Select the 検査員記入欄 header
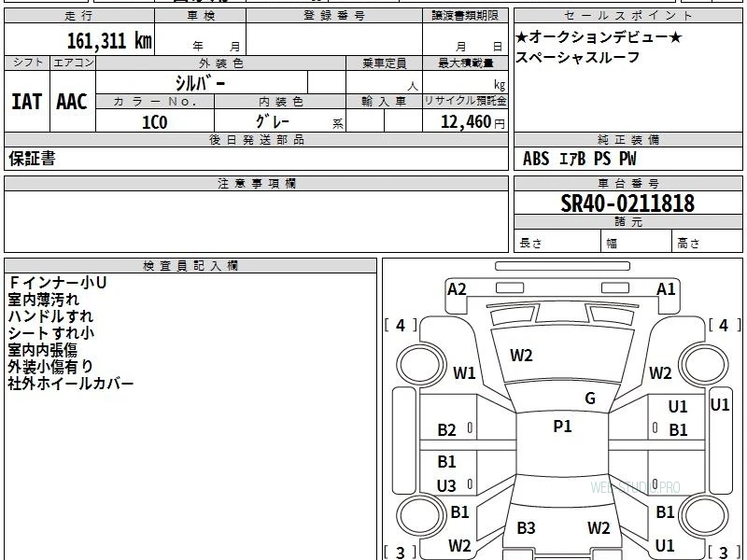This screenshot has width=747, height=560. pyautogui.click(x=190, y=266)
